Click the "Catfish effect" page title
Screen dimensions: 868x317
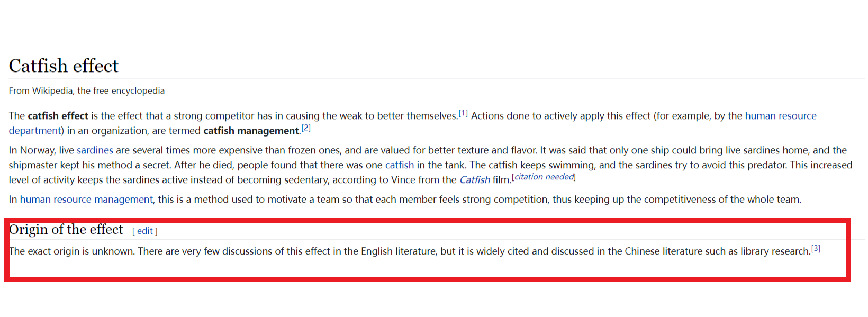(64, 66)
